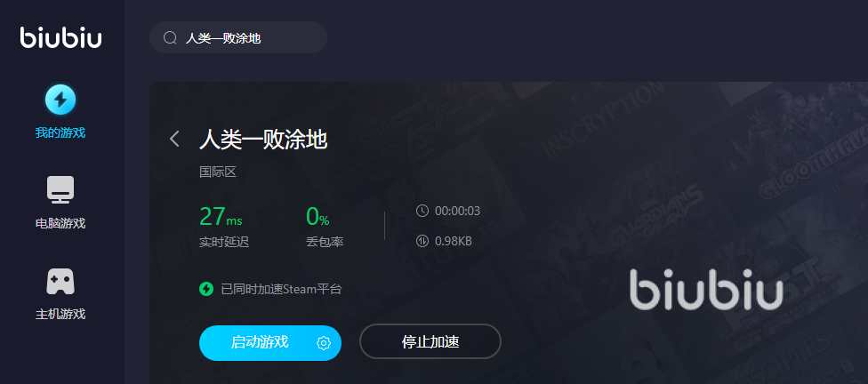Click the green Steam acceleration bolt icon

click(x=206, y=289)
